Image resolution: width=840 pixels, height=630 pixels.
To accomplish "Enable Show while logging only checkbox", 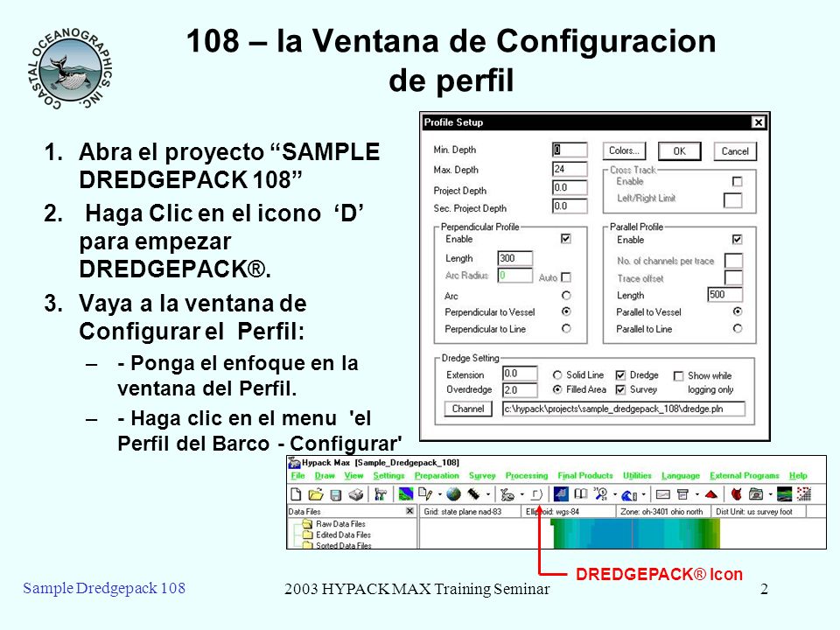I will pos(678,376).
